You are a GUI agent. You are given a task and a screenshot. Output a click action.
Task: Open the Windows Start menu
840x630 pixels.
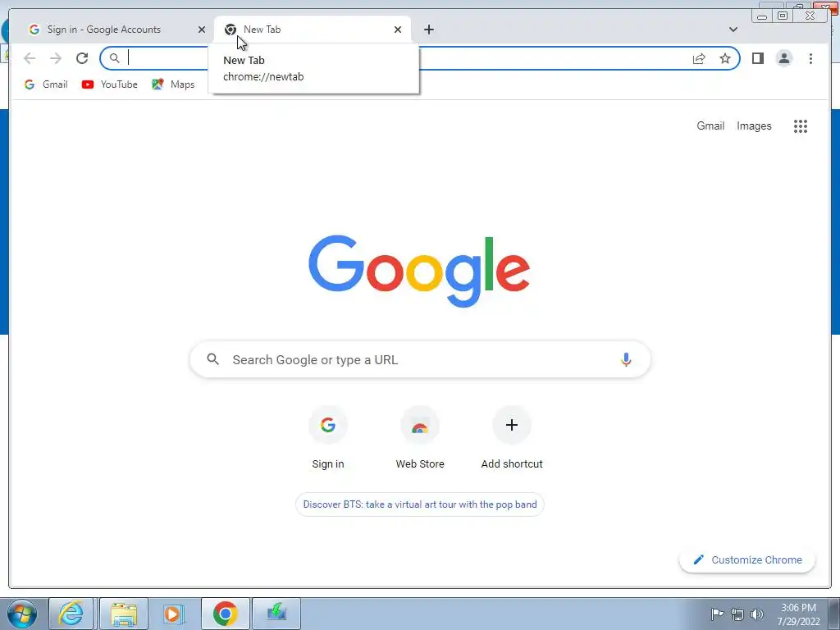(22, 614)
